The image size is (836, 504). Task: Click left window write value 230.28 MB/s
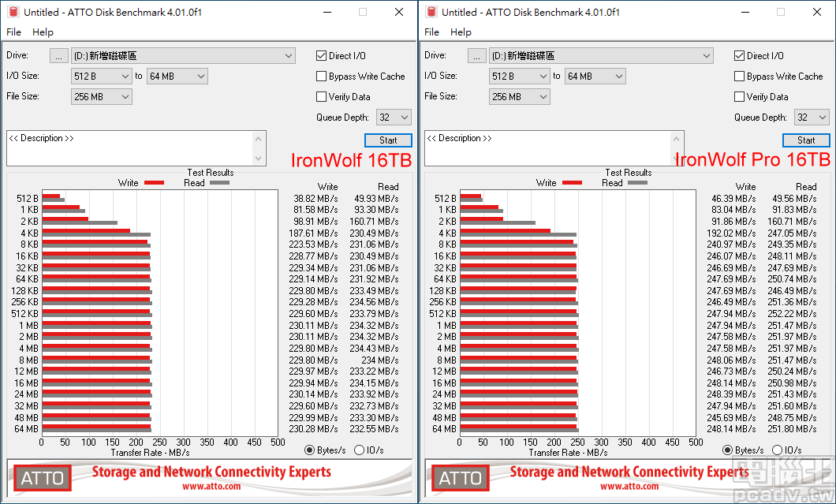click(x=314, y=429)
